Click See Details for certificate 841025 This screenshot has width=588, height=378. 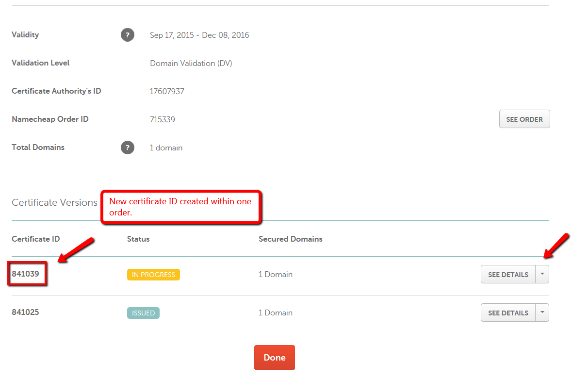508,312
